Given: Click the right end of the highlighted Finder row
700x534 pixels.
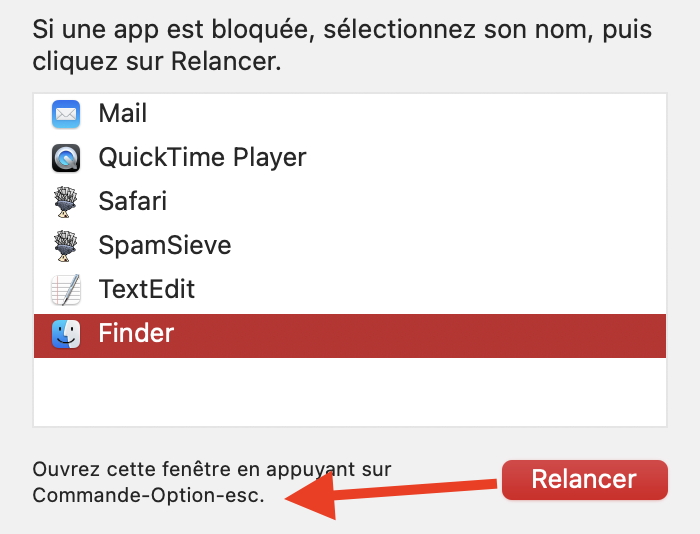Looking at the screenshot, I should pos(640,334).
